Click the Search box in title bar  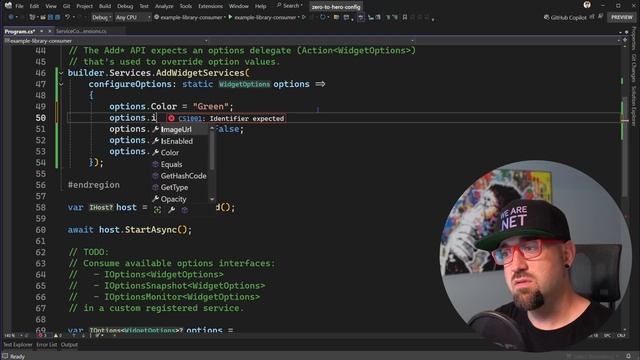coord(290,6)
